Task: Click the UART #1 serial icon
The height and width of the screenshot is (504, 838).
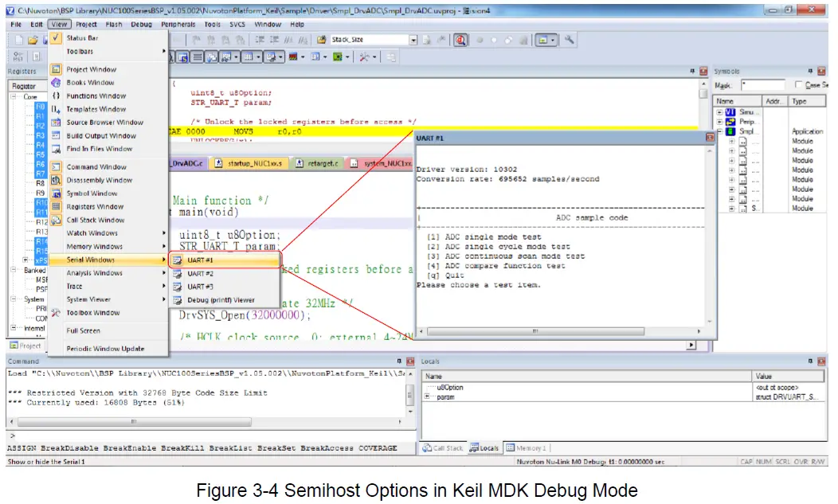Action: click(178, 260)
